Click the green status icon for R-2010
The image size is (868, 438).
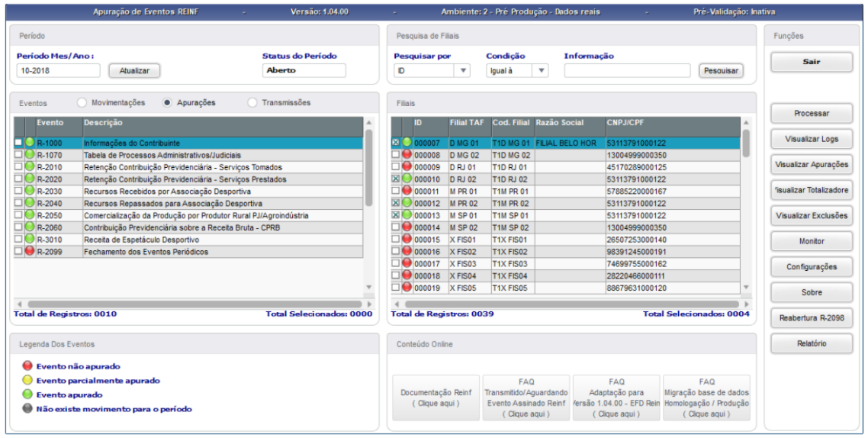point(29,166)
